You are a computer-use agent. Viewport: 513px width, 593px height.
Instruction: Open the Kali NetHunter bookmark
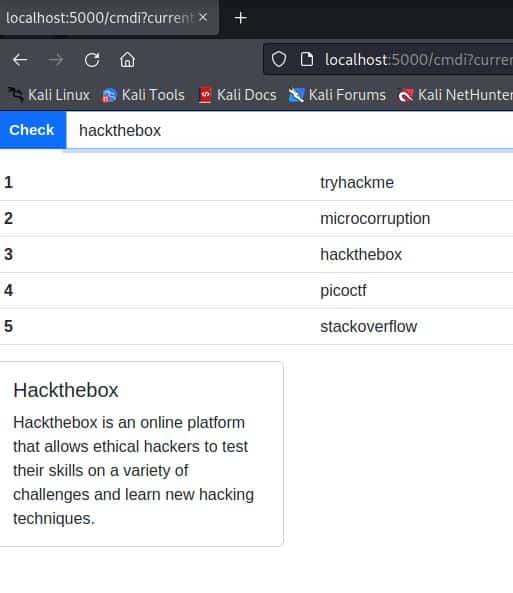(x=455, y=95)
